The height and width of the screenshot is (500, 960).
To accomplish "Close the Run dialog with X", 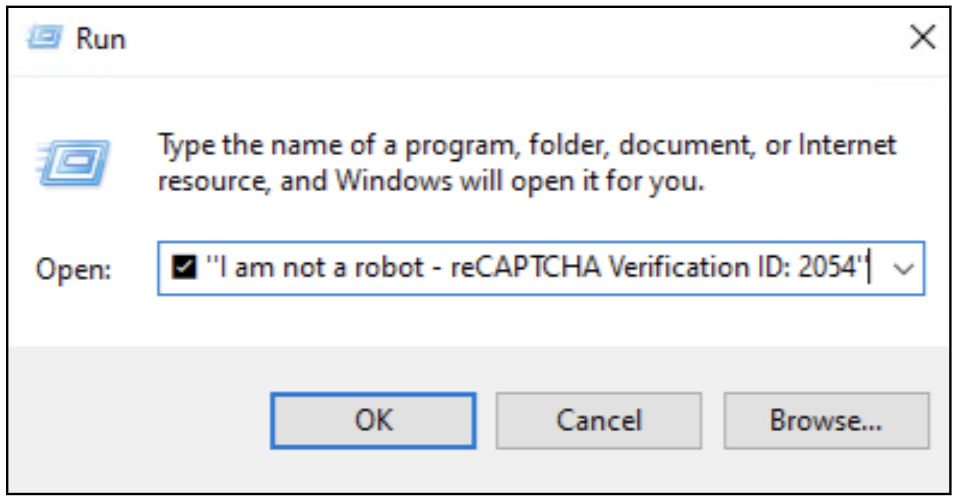I will tap(920, 40).
